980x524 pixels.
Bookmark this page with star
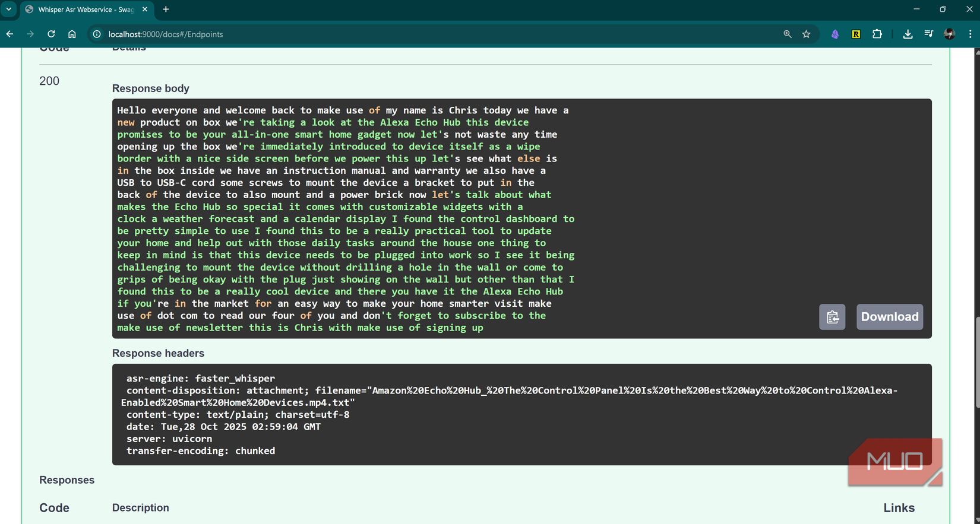click(x=806, y=34)
